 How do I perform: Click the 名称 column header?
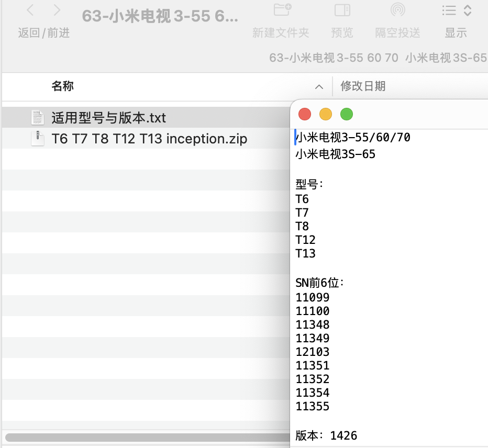coord(62,86)
